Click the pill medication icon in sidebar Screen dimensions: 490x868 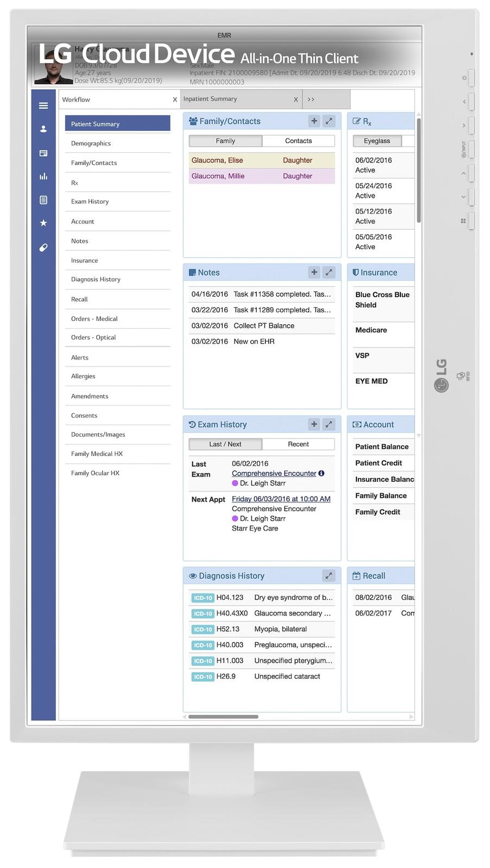[x=43, y=248]
